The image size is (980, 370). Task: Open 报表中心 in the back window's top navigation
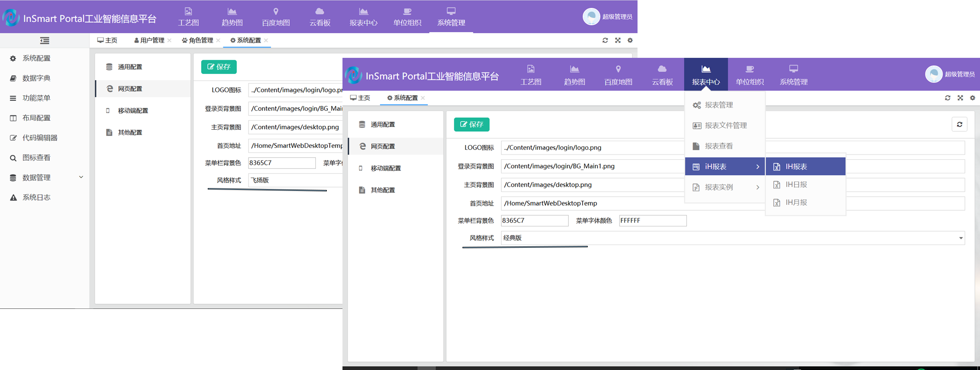tap(363, 17)
